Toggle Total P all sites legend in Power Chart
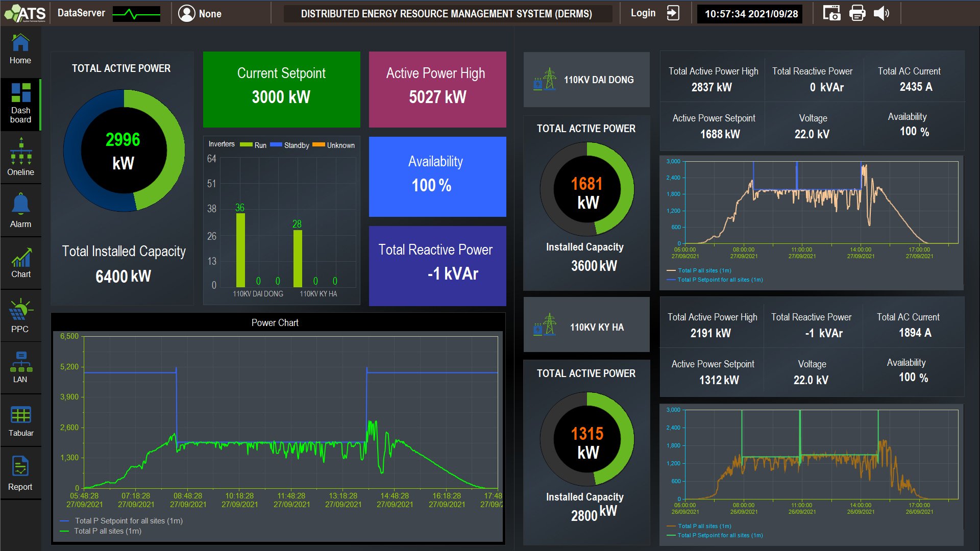980x551 pixels. coord(101,531)
